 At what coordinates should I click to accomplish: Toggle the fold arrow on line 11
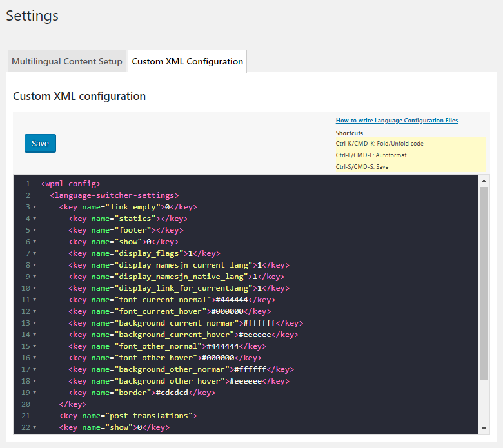(35, 300)
